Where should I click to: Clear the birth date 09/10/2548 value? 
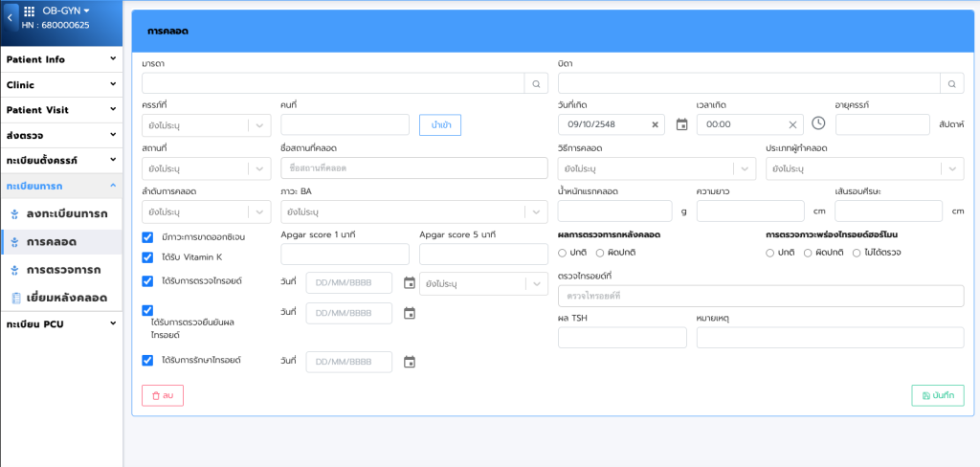[x=656, y=124]
